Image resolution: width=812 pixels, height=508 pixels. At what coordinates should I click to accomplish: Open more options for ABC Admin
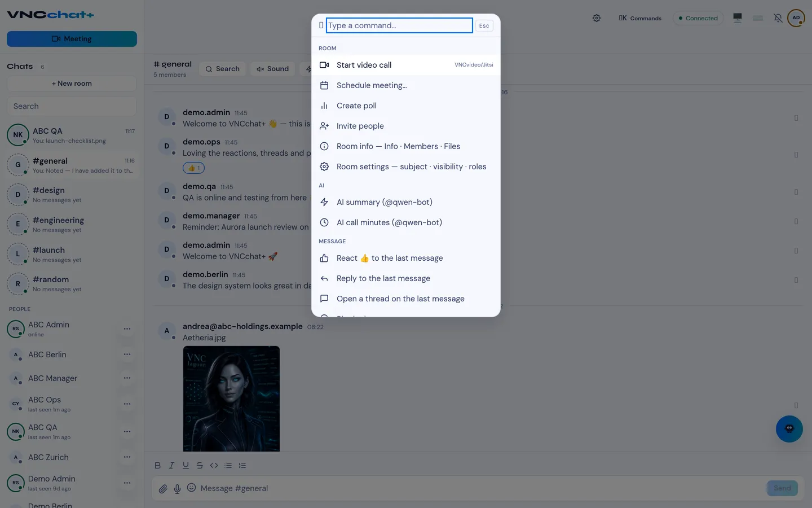pyautogui.click(x=127, y=329)
